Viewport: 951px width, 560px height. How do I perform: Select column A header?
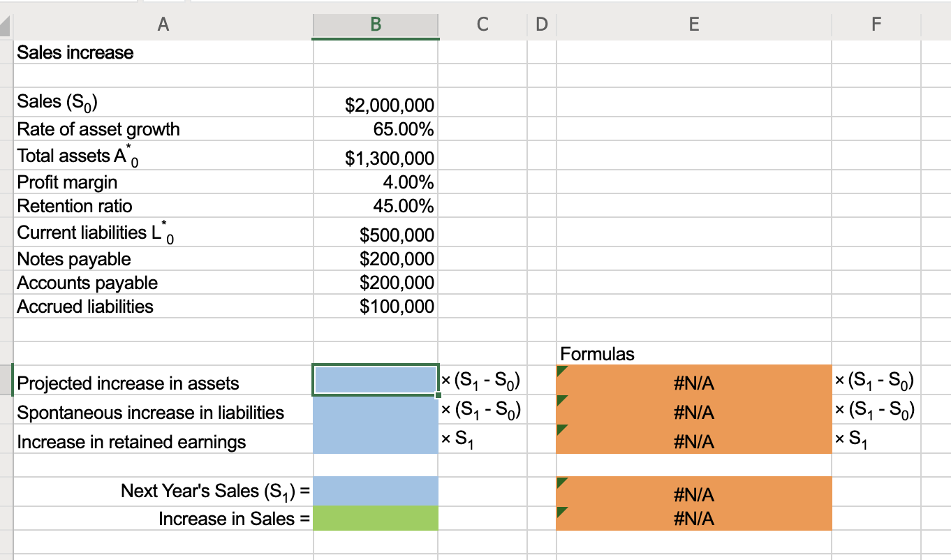click(163, 24)
